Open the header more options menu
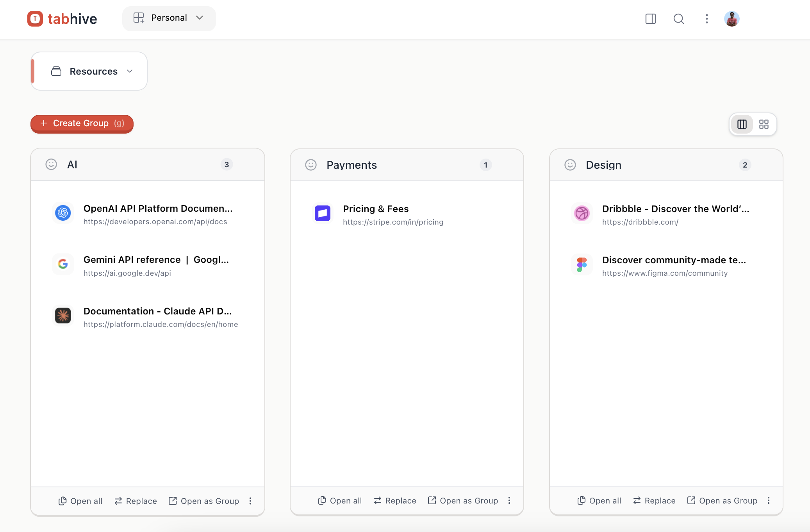810x532 pixels. [707, 19]
